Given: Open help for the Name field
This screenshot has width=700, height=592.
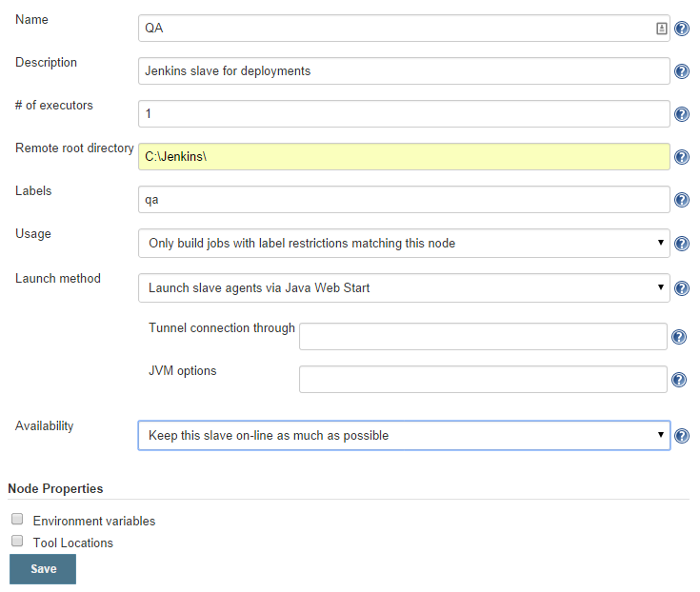Looking at the screenshot, I should pyautogui.click(x=682, y=29).
